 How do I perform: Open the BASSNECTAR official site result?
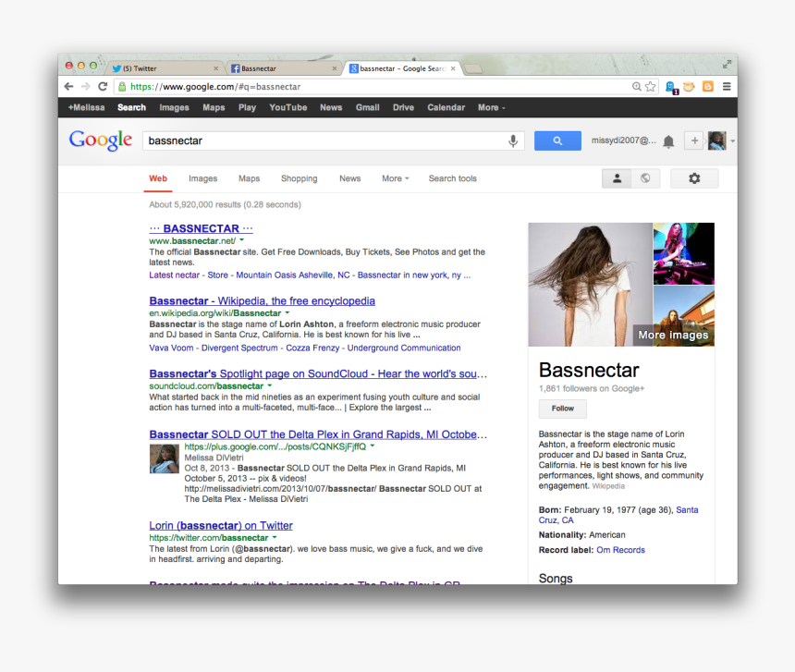201,228
